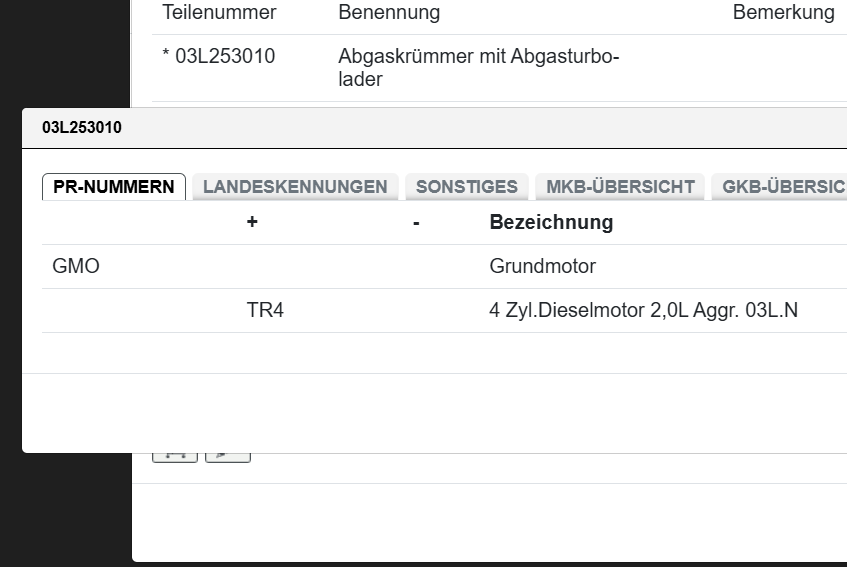Switch to the PR-NUMMERN tab
The image size is (847, 567).
tap(114, 187)
